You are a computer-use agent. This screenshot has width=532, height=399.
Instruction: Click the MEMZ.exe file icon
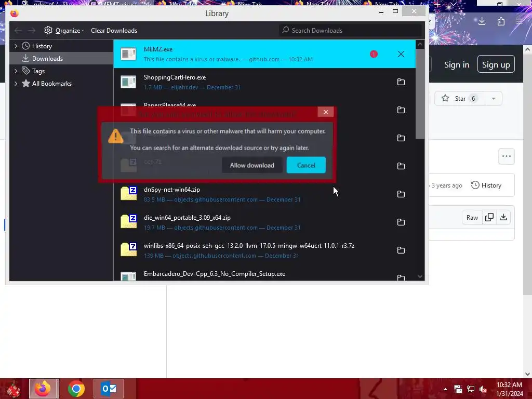point(128,54)
